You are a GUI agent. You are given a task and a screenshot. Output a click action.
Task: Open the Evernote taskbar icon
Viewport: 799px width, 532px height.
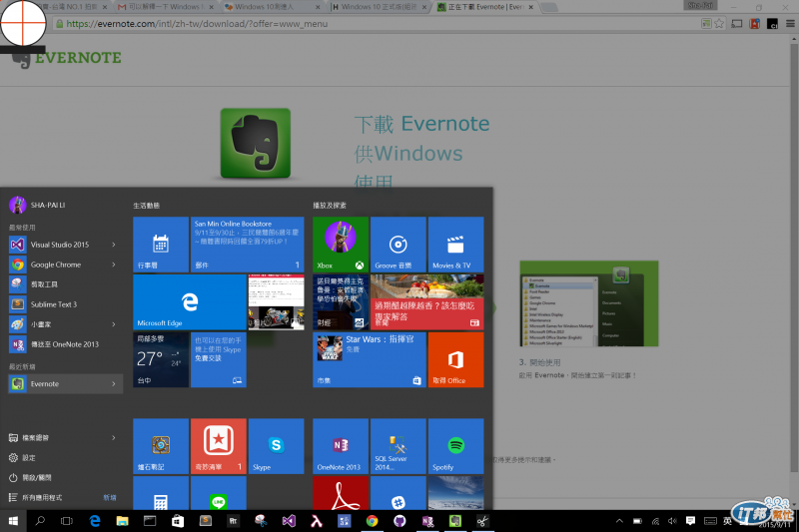click(x=454, y=521)
